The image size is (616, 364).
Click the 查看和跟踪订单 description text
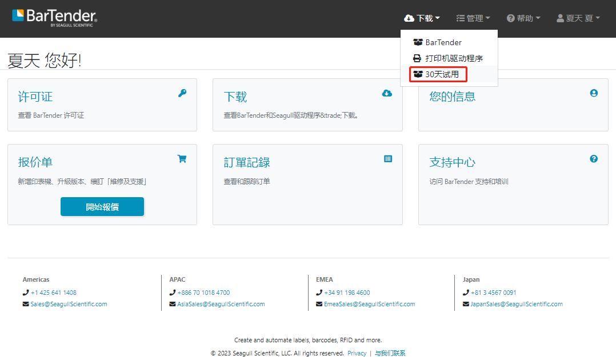click(x=247, y=181)
